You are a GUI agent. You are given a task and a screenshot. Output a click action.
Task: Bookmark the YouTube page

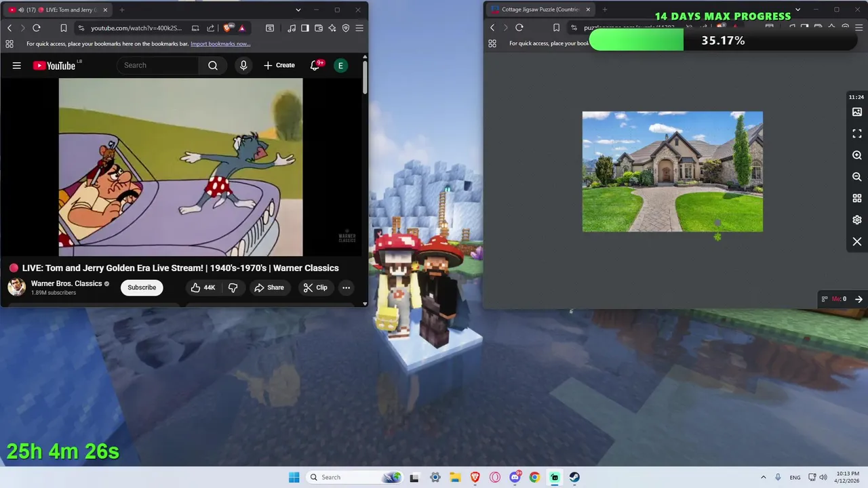63,28
